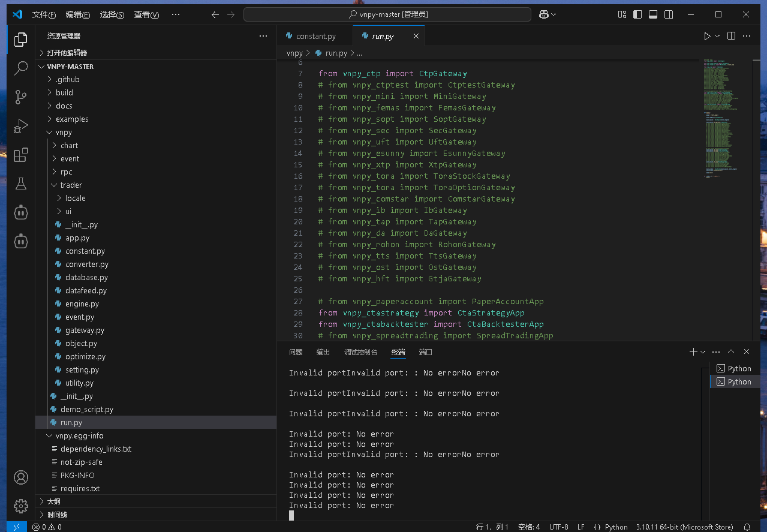Open the remote window indicator in the status bar
The width and height of the screenshot is (767, 532).
pyautogui.click(x=17, y=527)
